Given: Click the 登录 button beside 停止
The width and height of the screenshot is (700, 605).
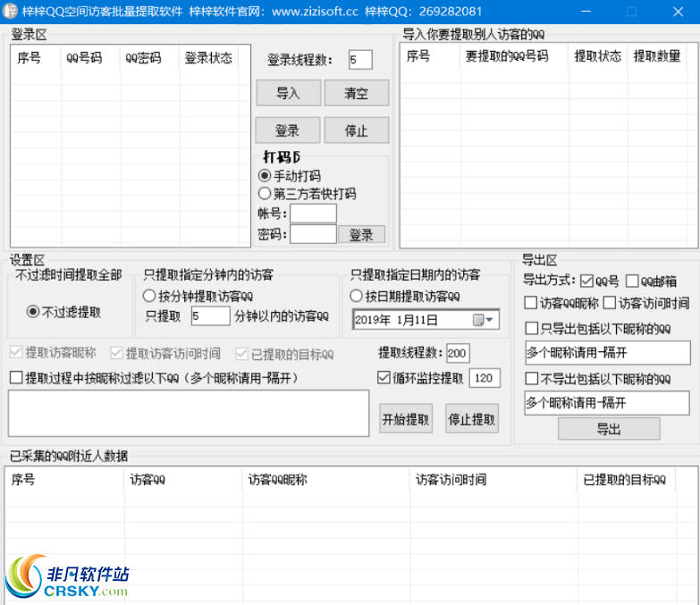Looking at the screenshot, I should (x=288, y=130).
